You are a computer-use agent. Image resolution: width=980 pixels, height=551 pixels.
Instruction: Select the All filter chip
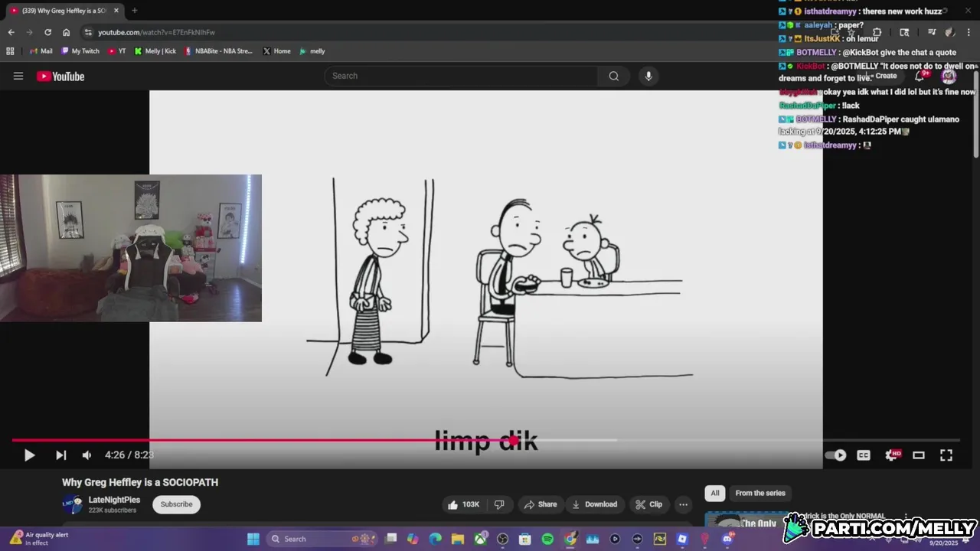point(714,493)
